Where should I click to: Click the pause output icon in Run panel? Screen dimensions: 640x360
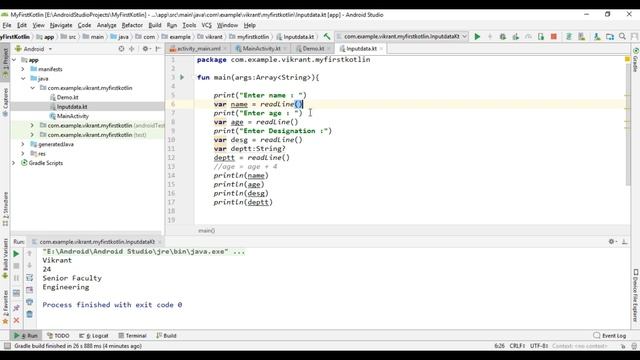[x=16, y=278]
